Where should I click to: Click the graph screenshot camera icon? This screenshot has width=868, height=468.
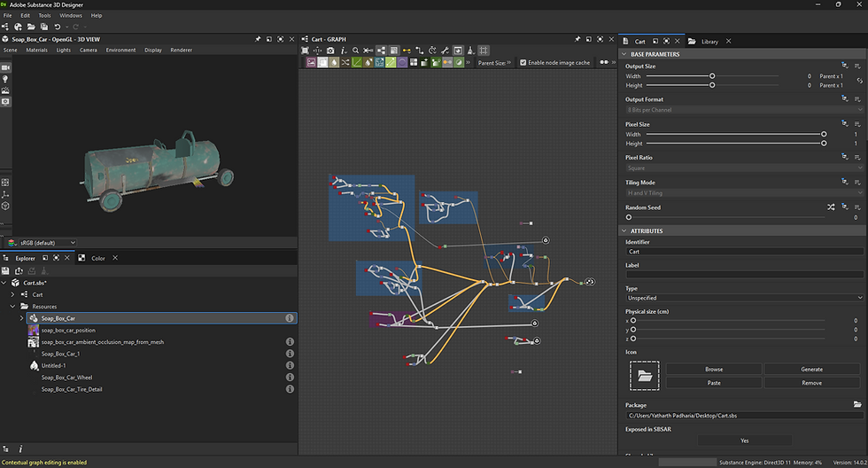pos(330,51)
